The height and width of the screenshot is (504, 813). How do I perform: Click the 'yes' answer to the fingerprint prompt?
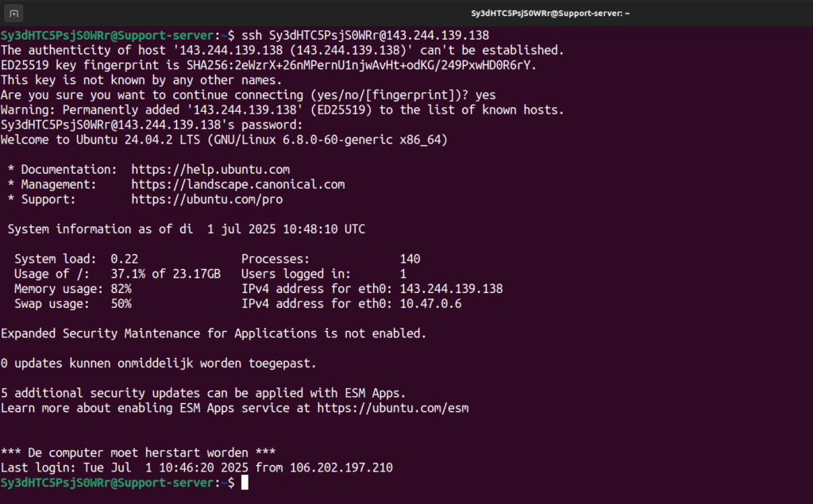[x=485, y=95]
